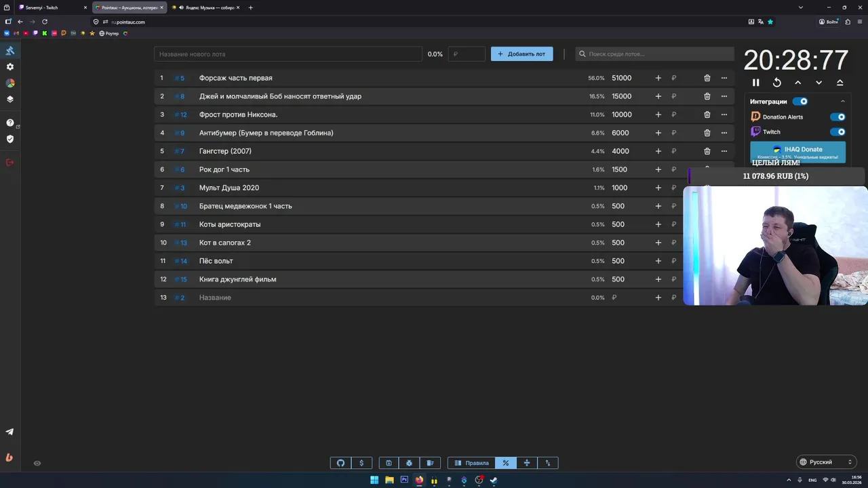Click the shield icon in left sidebar
The height and width of the screenshot is (488, 868).
pos(9,139)
